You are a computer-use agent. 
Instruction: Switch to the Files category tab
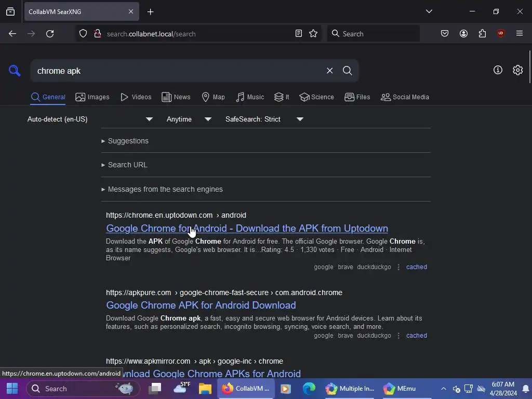[357, 97]
